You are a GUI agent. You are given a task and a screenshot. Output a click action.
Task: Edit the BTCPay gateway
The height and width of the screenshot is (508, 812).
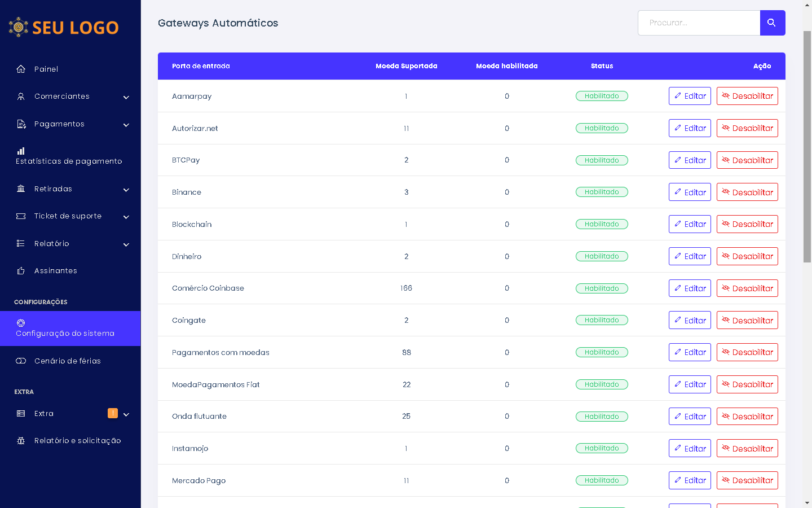[x=690, y=160]
